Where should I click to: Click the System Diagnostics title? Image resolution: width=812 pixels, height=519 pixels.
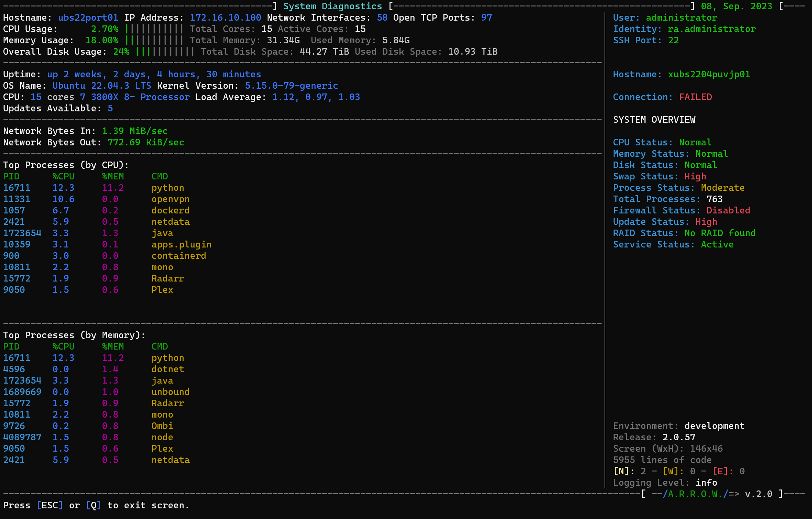pyautogui.click(x=332, y=6)
